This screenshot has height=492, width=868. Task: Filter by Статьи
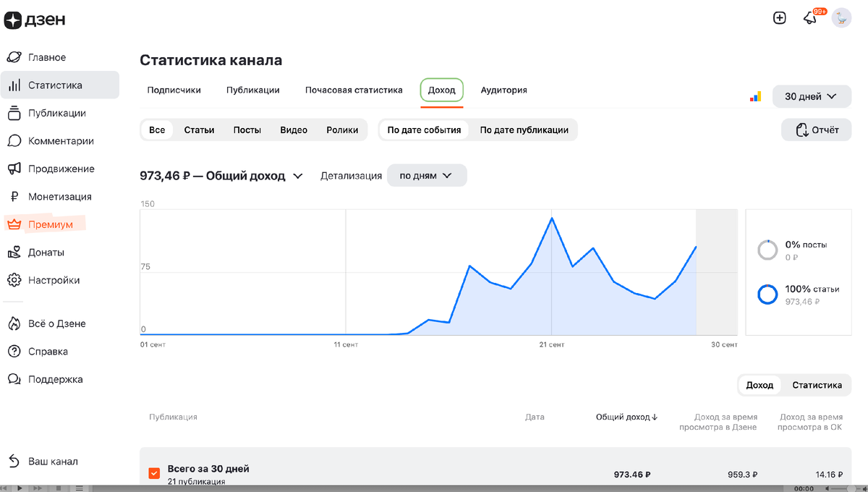click(199, 130)
